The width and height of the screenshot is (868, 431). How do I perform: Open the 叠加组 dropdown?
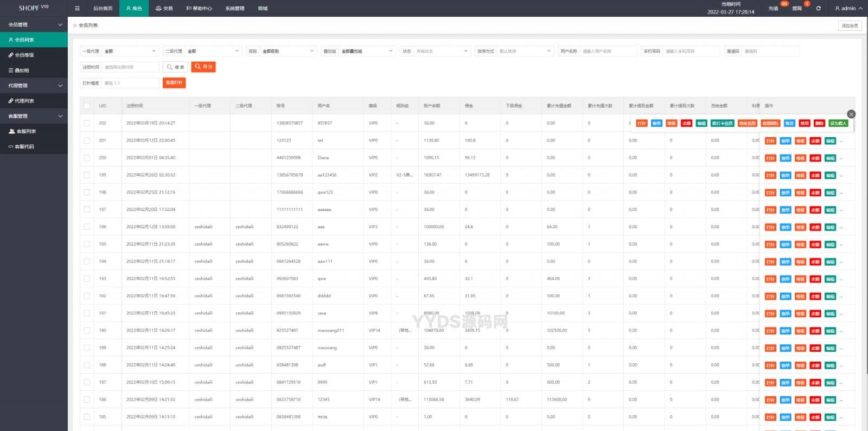point(367,51)
